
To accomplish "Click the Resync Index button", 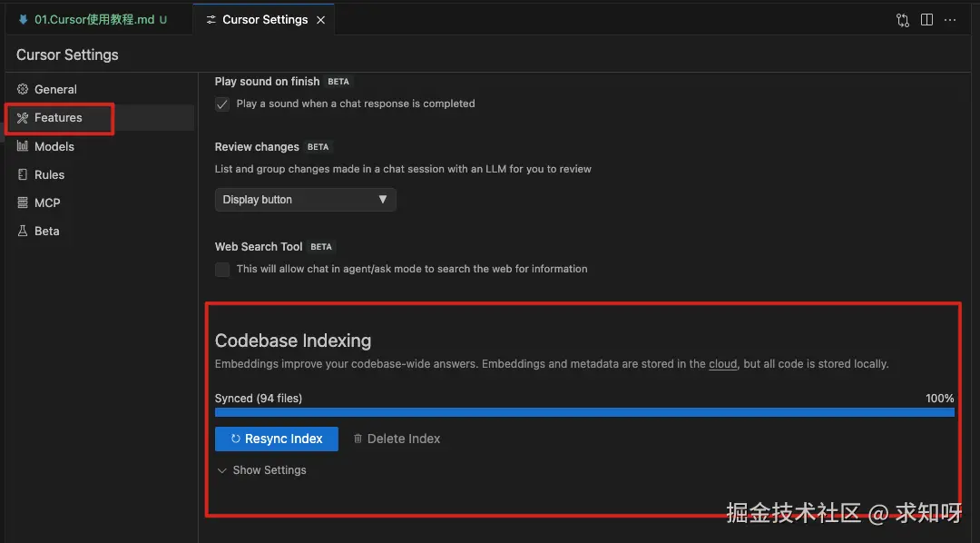I will (276, 439).
